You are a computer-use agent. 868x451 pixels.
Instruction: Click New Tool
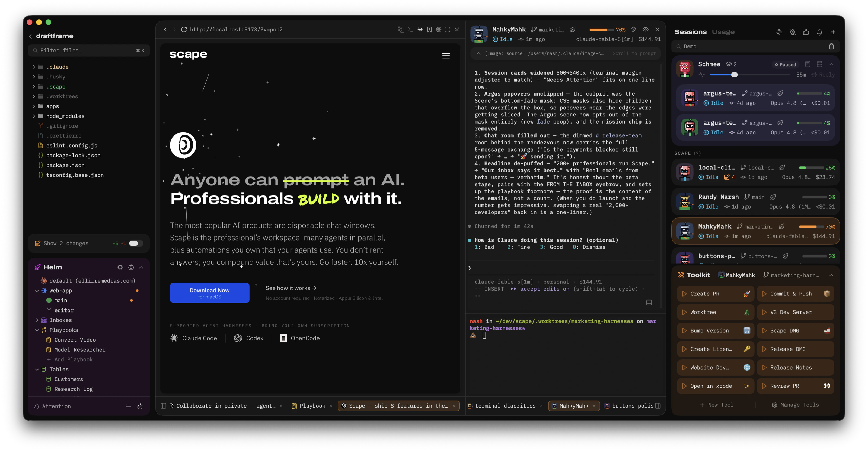point(716,405)
